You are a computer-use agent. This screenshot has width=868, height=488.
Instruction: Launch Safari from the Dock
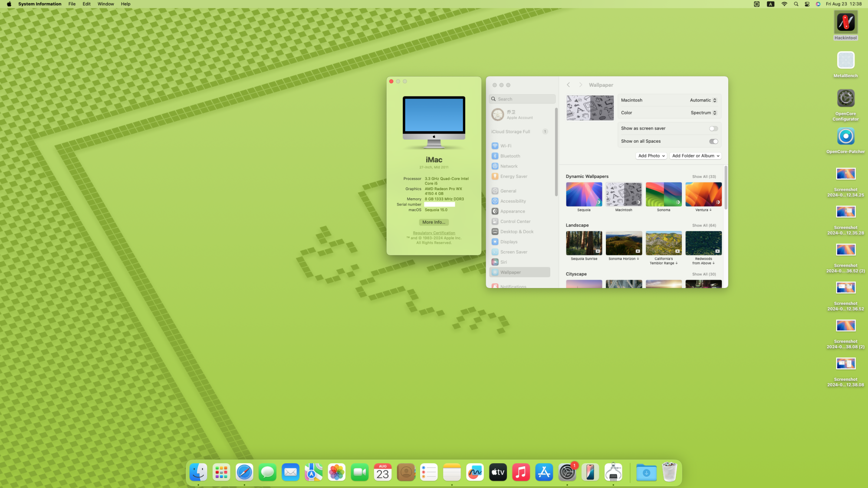tap(244, 472)
